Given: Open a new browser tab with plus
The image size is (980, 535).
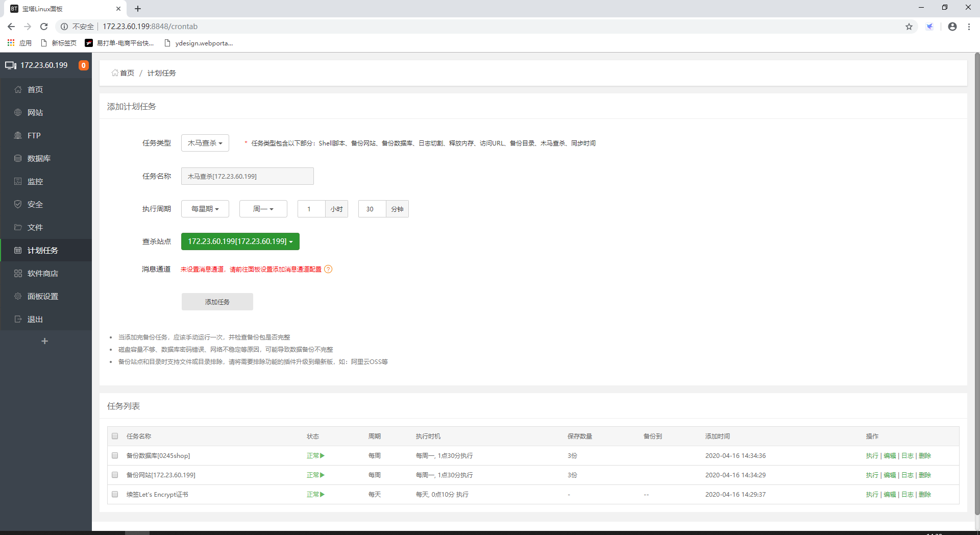Looking at the screenshot, I should (x=138, y=9).
